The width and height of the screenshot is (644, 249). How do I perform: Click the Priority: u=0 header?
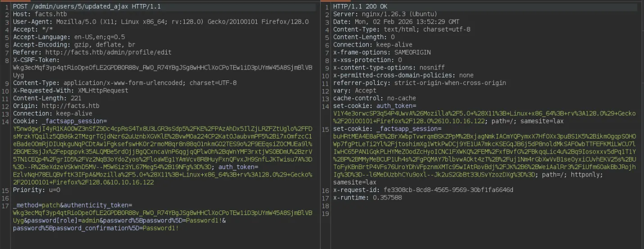click(37, 190)
